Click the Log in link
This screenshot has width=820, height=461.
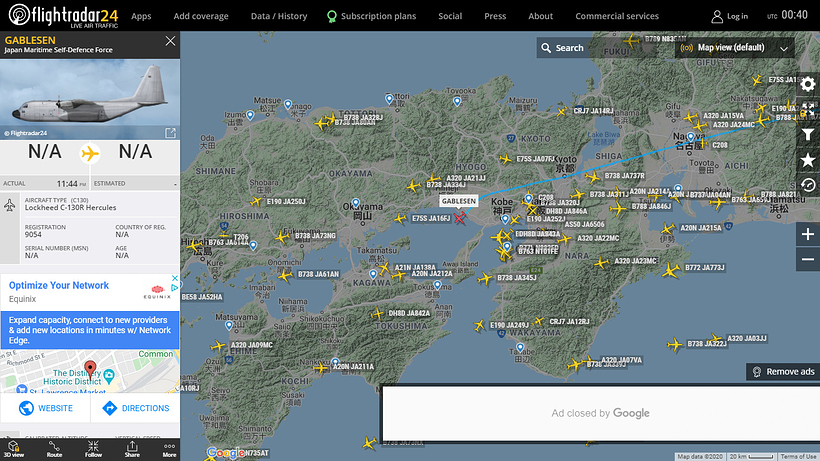(737, 16)
